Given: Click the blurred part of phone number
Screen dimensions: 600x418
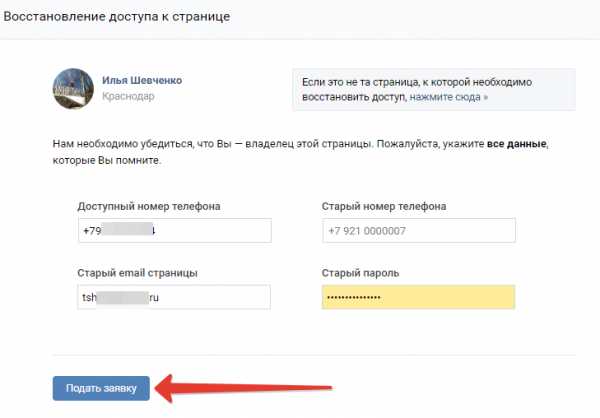Looking at the screenshot, I should [127, 229].
